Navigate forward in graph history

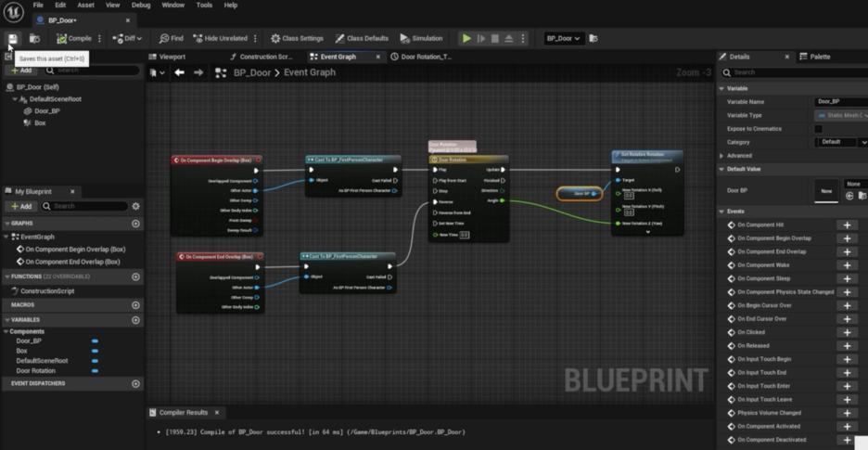(198, 72)
